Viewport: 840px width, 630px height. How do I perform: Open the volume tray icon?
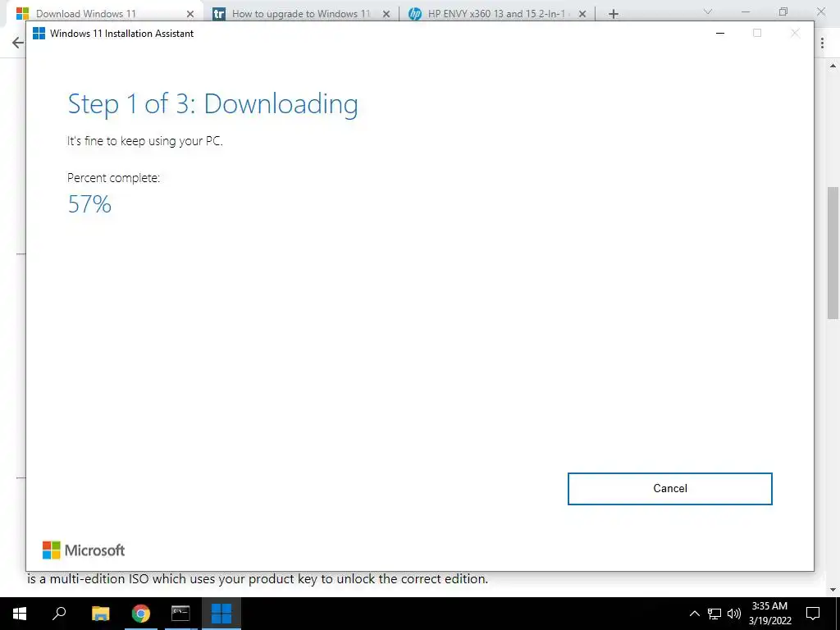click(x=734, y=614)
